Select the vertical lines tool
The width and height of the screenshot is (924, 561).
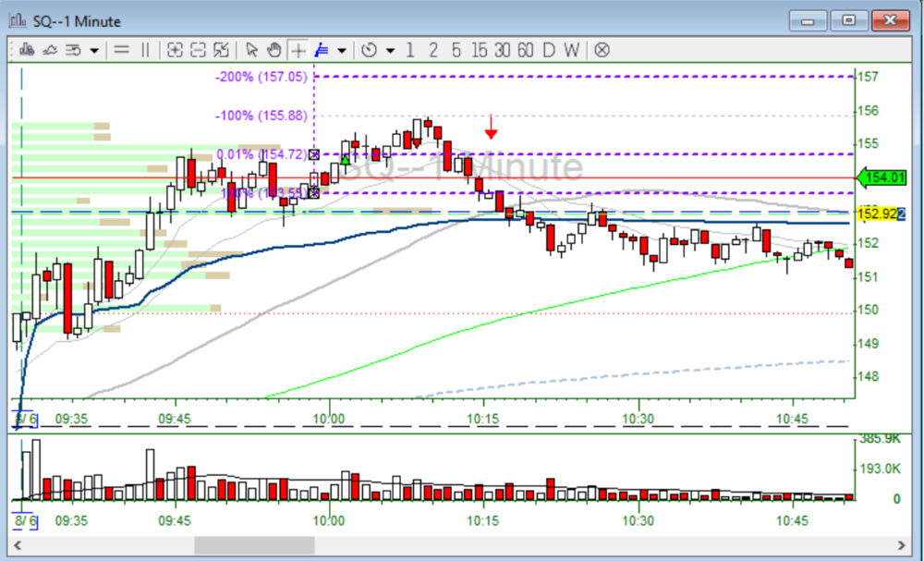[145, 50]
